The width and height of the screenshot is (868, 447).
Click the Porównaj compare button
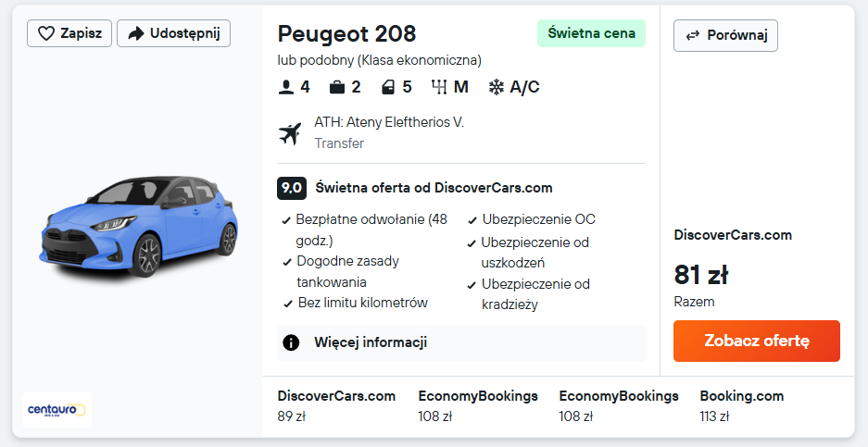pyautogui.click(x=725, y=35)
